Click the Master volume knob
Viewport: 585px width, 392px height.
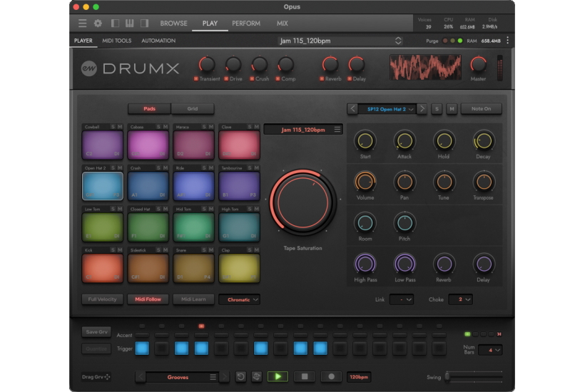tap(478, 64)
